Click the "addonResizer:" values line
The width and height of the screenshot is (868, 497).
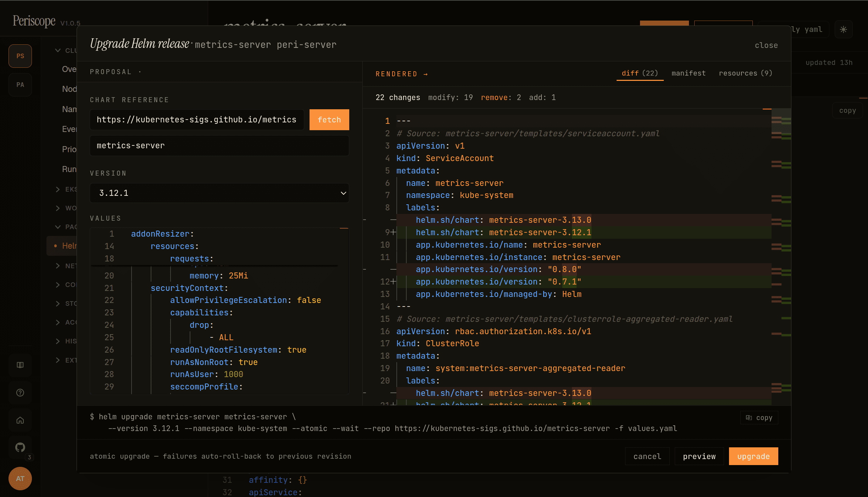click(x=162, y=234)
